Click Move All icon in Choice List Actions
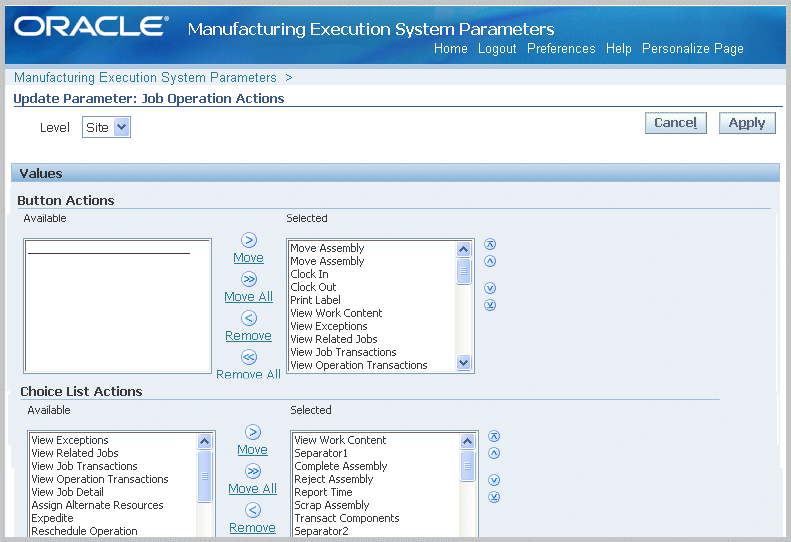This screenshot has width=791, height=542. click(253, 471)
